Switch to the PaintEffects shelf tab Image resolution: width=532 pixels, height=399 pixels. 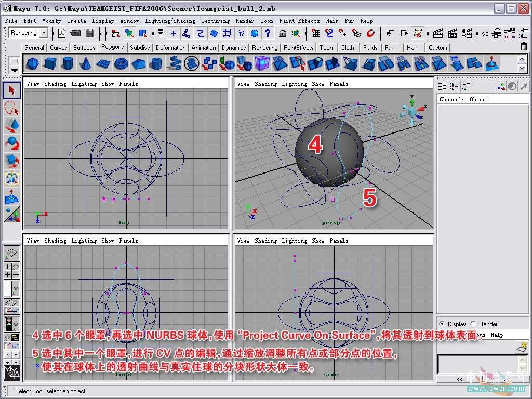click(x=299, y=47)
